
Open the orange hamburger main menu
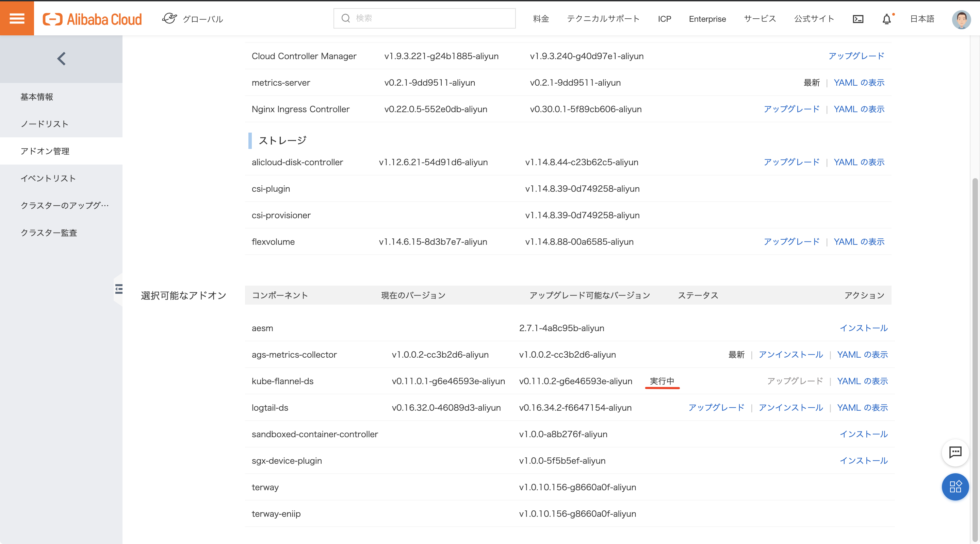coord(17,18)
